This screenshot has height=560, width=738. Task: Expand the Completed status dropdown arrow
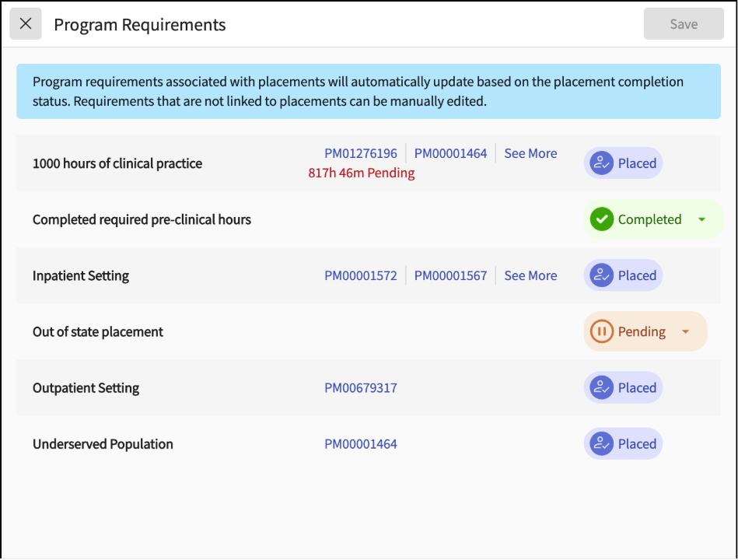coord(701,219)
